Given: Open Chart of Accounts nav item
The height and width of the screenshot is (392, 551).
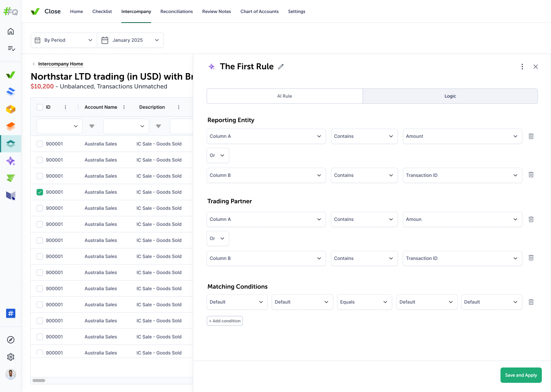Looking at the screenshot, I should coord(259,11).
